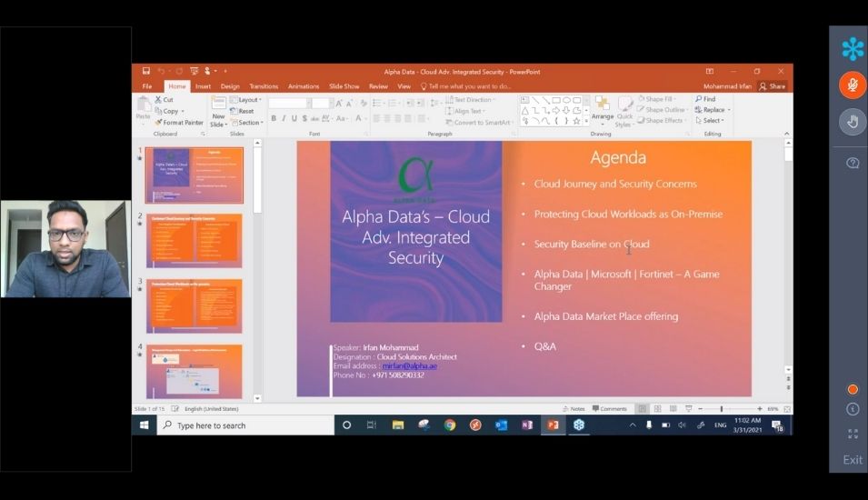Open the Select dropdown in Editing
This screenshot has height=500, width=868.
[x=710, y=120]
